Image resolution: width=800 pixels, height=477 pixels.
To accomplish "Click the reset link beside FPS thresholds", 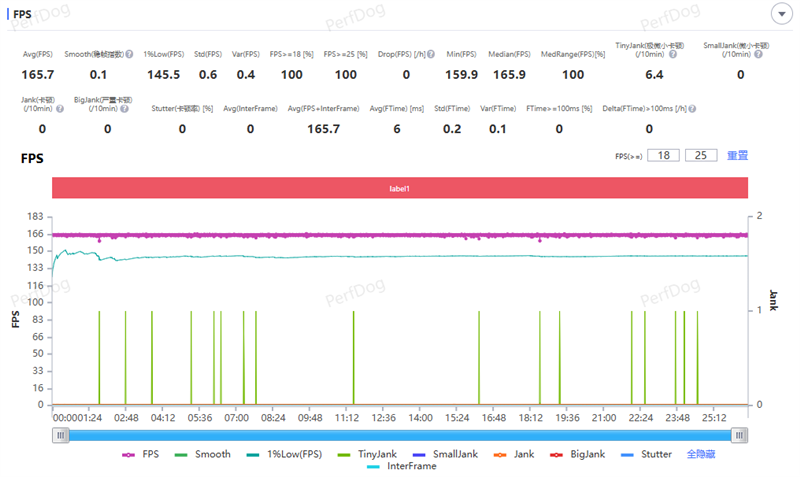I will (x=737, y=156).
